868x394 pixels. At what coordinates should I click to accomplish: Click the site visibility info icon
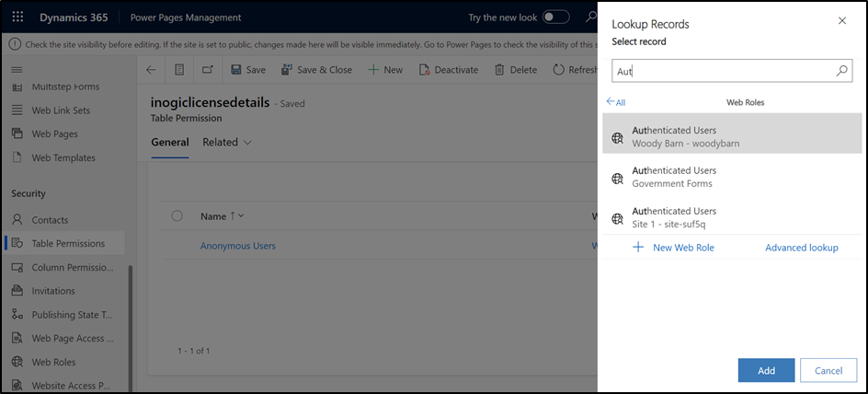click(15, 44)
